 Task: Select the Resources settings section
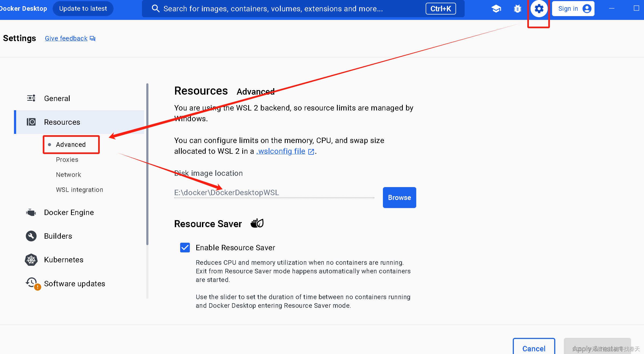point(62,122)
